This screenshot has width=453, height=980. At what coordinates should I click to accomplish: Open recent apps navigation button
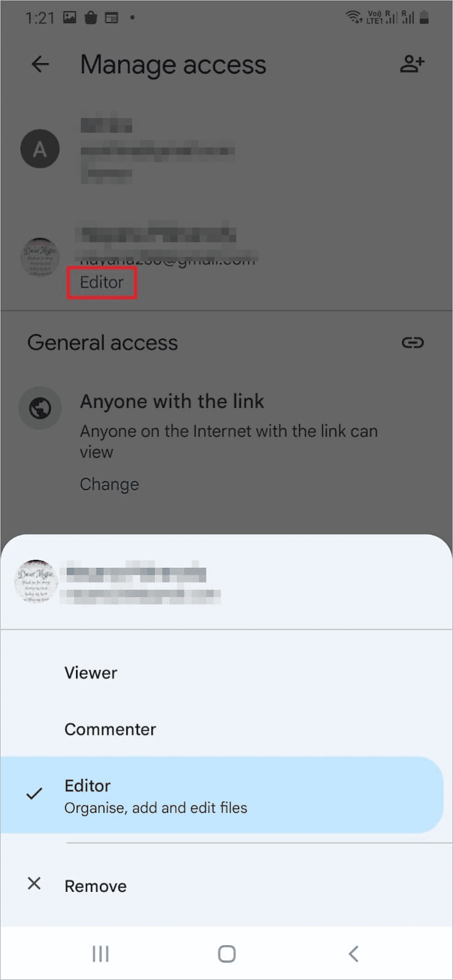[101, 954]
